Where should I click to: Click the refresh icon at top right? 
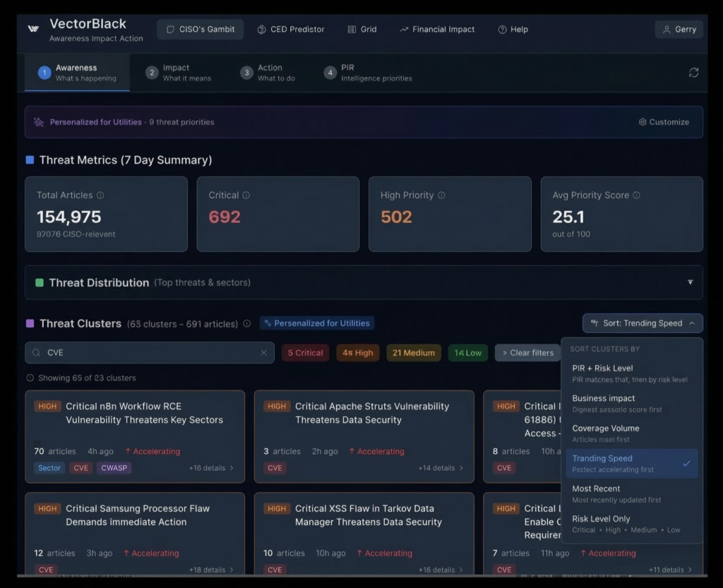[693, 73]
